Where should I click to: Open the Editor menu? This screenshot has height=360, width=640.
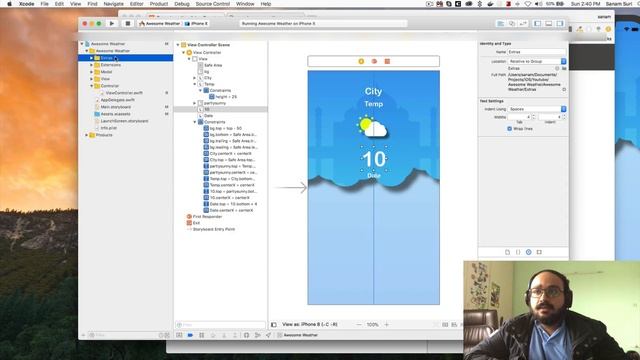coord(136,4)
